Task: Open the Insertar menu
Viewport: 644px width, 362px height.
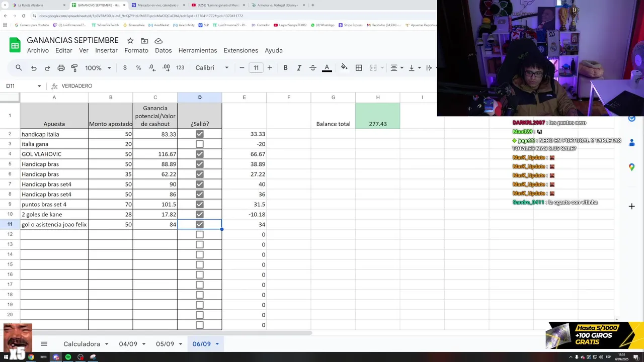Action: click(106, 50)
